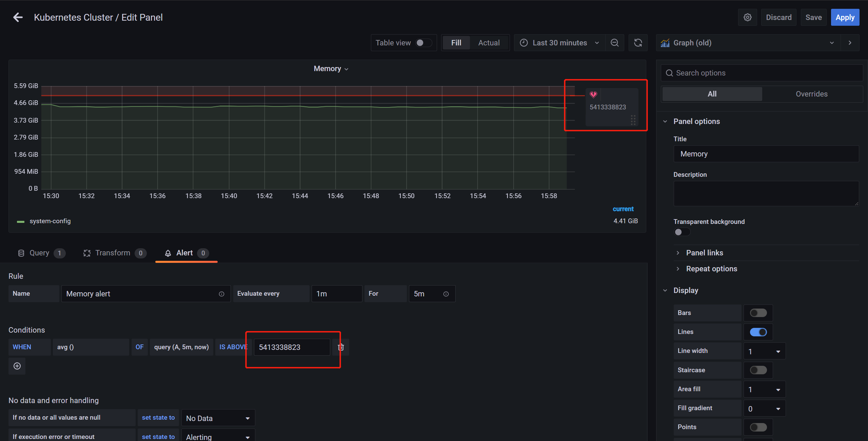Expand the Repeat options section
Screen dimensions: 868x441
711,269
